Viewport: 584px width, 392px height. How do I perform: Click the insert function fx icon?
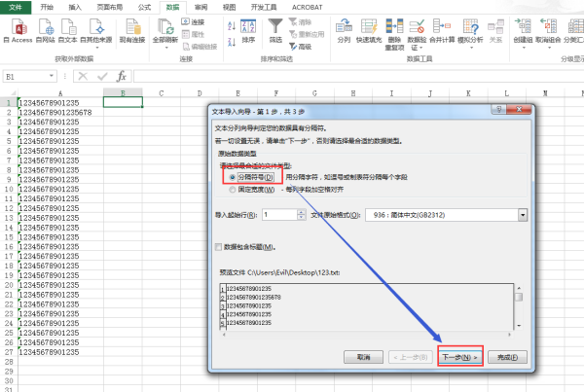point(122,76)
